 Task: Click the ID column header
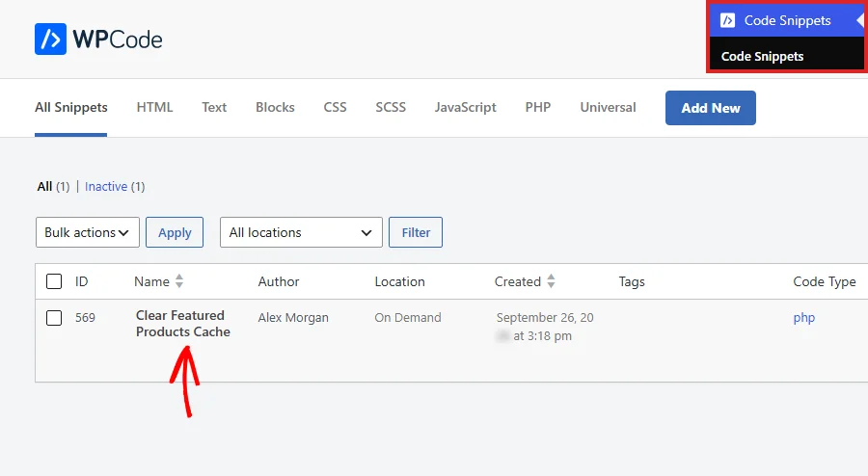click(81, 281)
